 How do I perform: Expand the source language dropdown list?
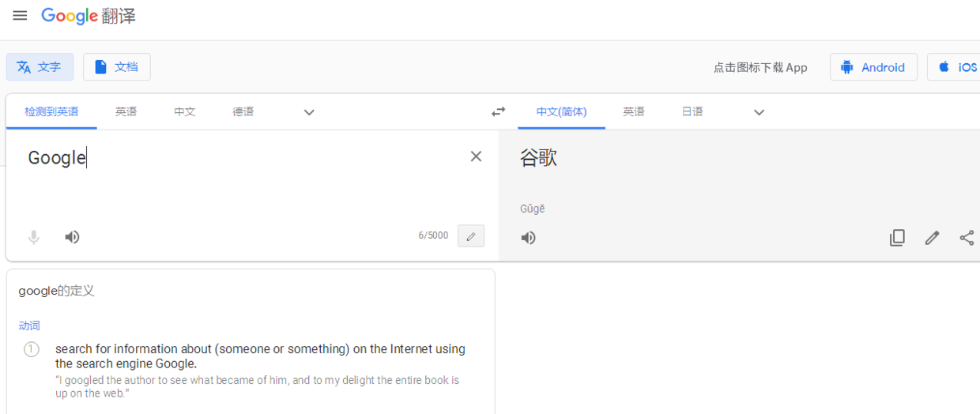pos(309,112)
